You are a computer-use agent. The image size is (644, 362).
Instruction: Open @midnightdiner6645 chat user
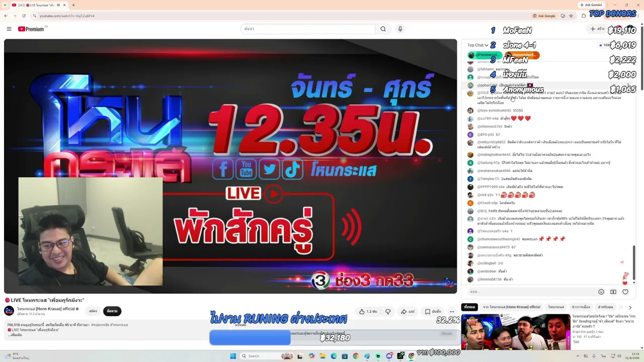(494, 155)
